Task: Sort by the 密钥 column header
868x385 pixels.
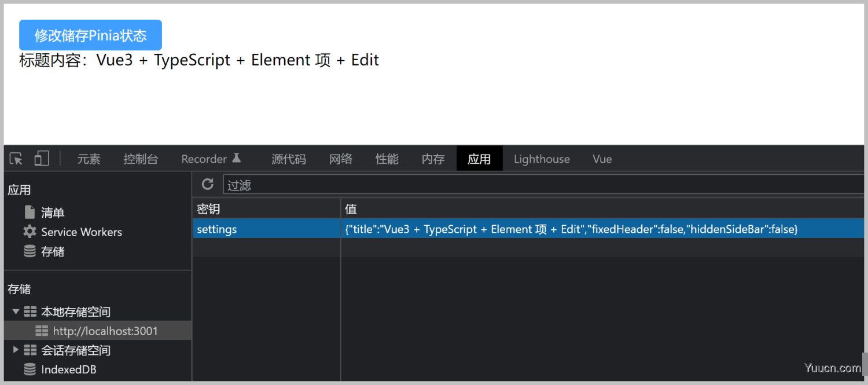Action: pyautogui.click(x=267, y=208)
